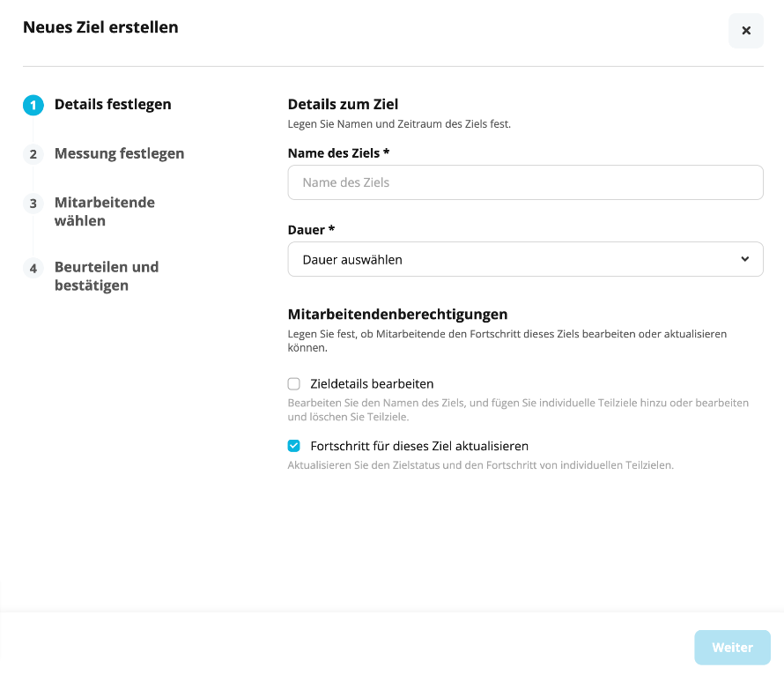Click the Weiter button
Image resolution: width=784 pixels, height=675 pixels.
point(732,648)
